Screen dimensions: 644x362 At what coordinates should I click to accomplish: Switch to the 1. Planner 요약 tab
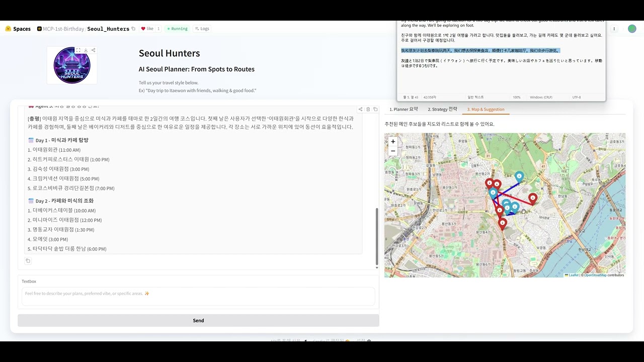coord(404,109)
